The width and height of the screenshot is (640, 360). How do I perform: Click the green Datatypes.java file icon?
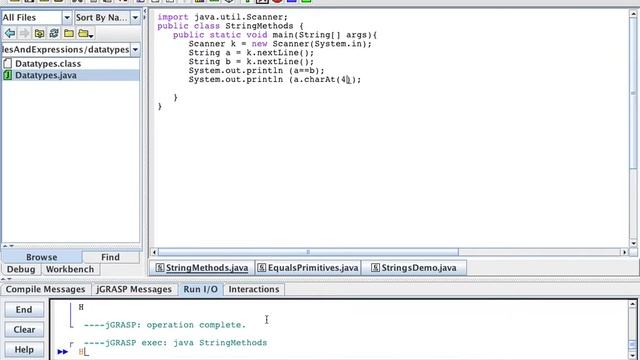7,75
